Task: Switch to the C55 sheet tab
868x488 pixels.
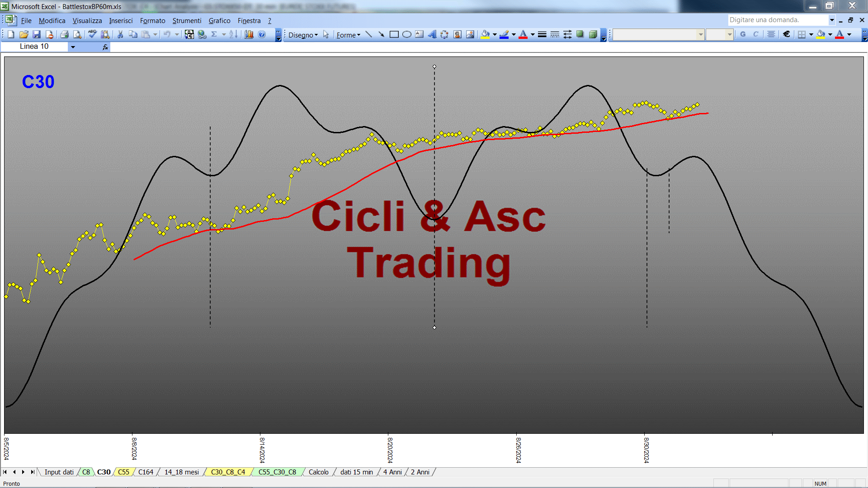Action: (123, 472)
